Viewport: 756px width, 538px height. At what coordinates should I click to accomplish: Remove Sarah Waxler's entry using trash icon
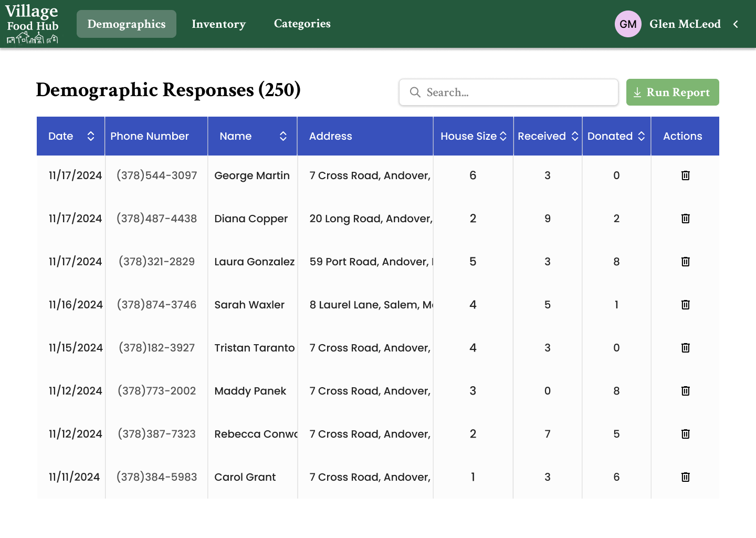[x=685, y=305]
